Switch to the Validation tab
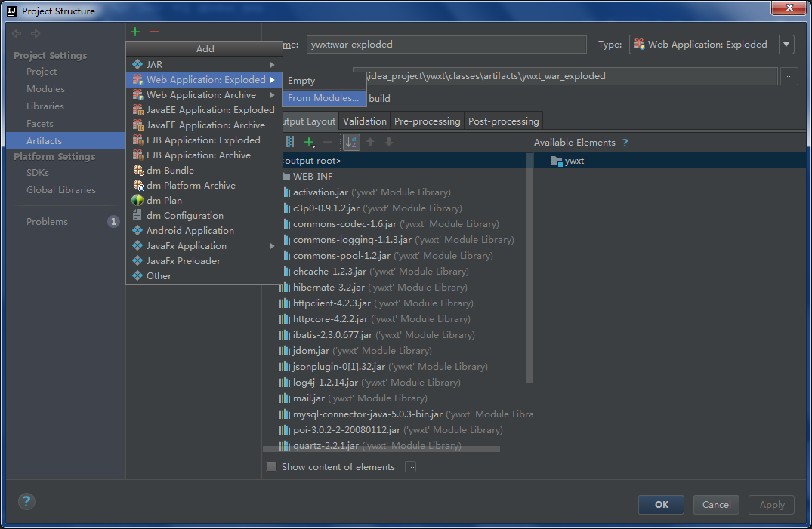Screen dimensions: 812x529 coord(365,121)
